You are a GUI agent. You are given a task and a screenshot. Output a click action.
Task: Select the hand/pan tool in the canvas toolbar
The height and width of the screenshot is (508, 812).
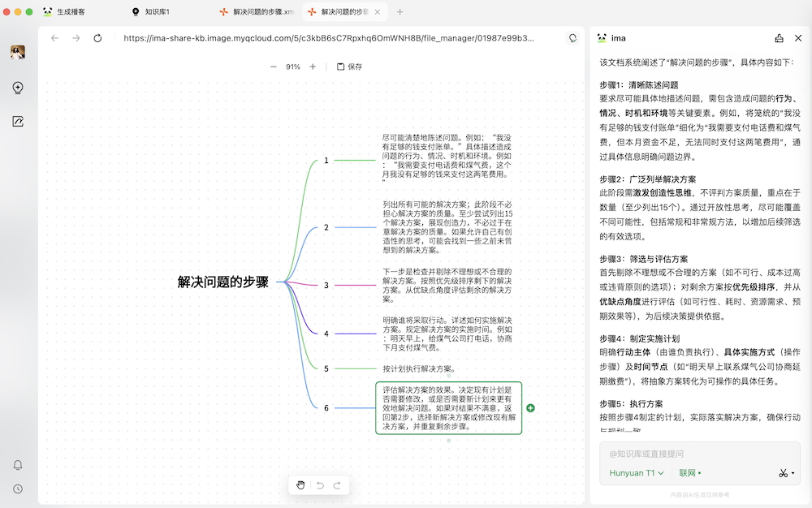tap(301, 484)
